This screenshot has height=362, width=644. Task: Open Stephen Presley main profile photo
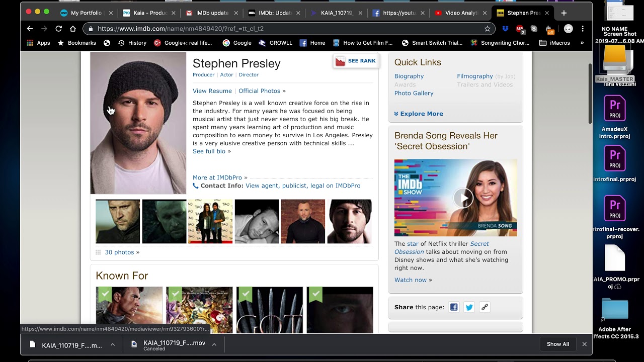138,123
